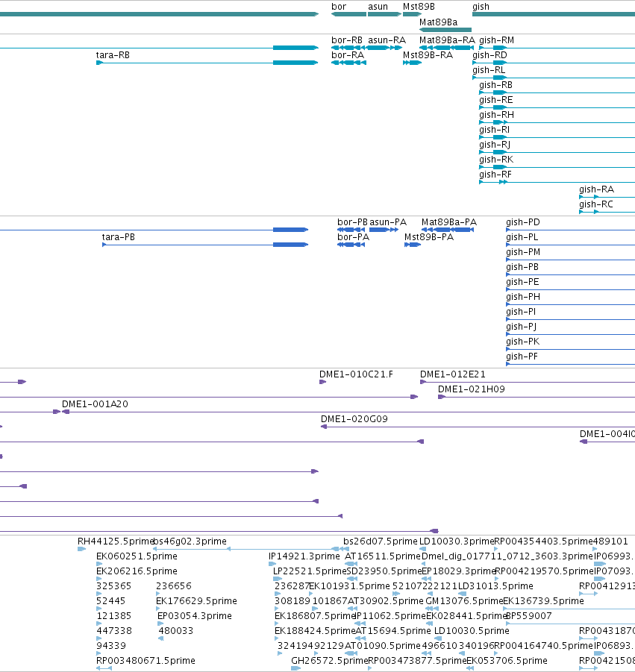Select protein gish-PB
The height and width of the screenshot is (672, 635).
coord(522,267)
